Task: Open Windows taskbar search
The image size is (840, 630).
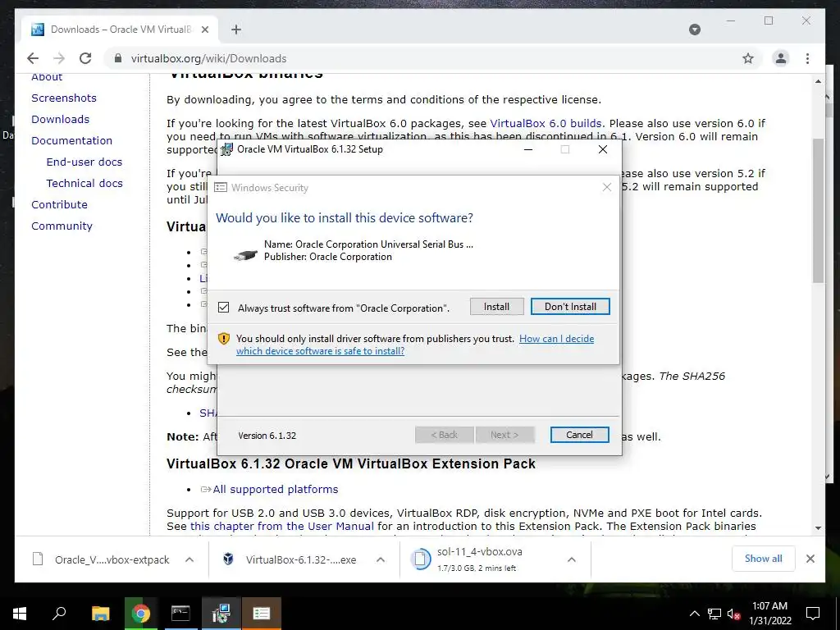Action: pyautogui.click(x=58, y=613)
